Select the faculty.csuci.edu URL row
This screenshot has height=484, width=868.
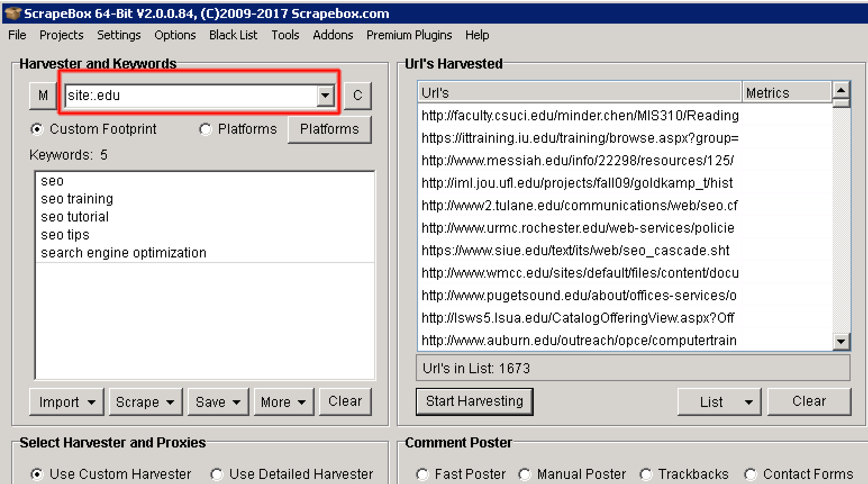coord(625,115)
